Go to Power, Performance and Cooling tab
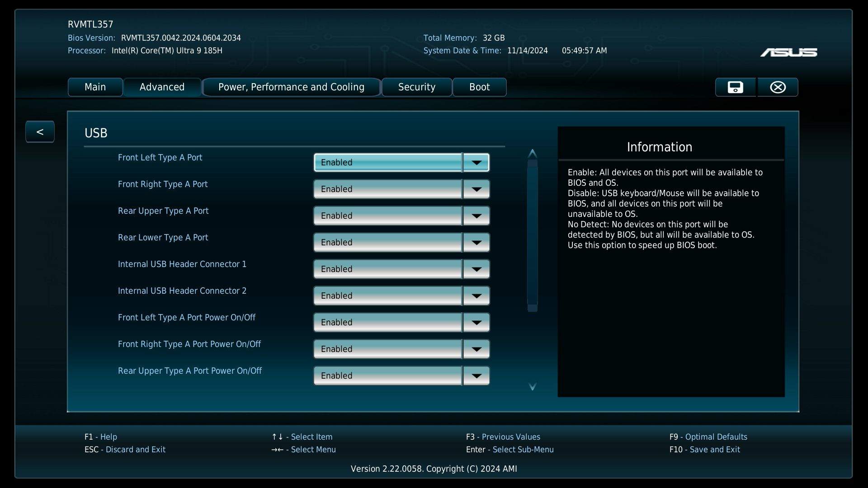The image size is (868, 488). tap(291, 87)
